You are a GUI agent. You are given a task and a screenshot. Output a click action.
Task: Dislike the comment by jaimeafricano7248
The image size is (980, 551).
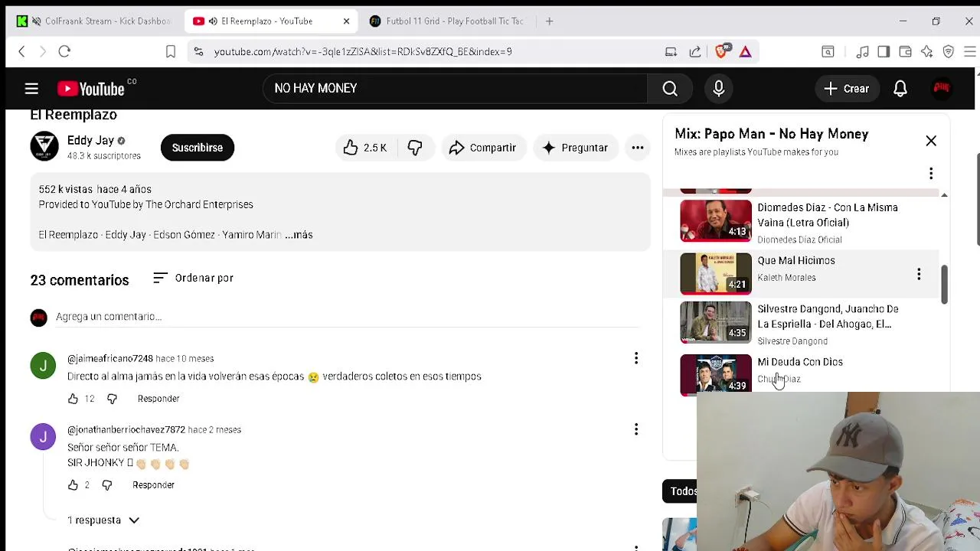pyautogui.click(x=112, y=399)
